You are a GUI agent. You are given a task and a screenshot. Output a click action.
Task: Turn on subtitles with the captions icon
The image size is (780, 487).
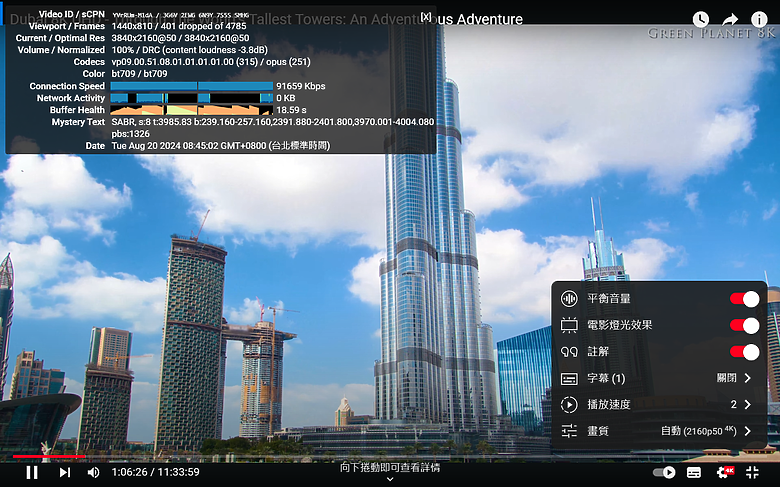[694, 472]
